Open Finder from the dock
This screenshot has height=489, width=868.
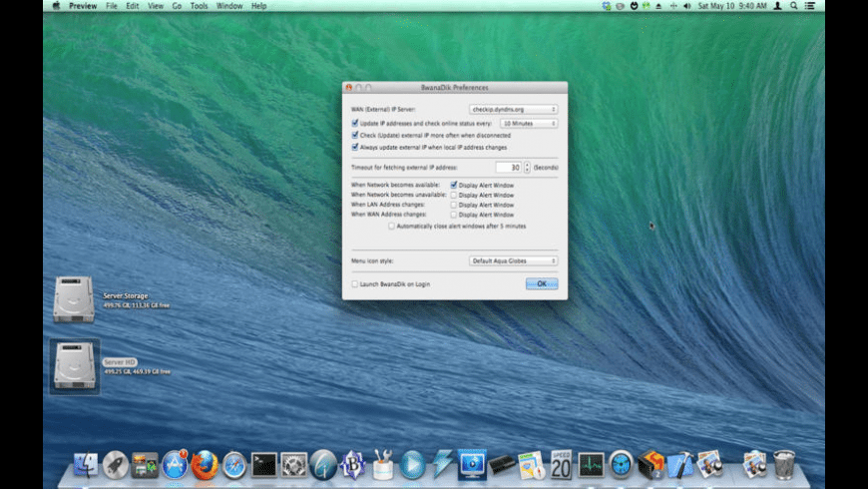(x=86, y=465)
